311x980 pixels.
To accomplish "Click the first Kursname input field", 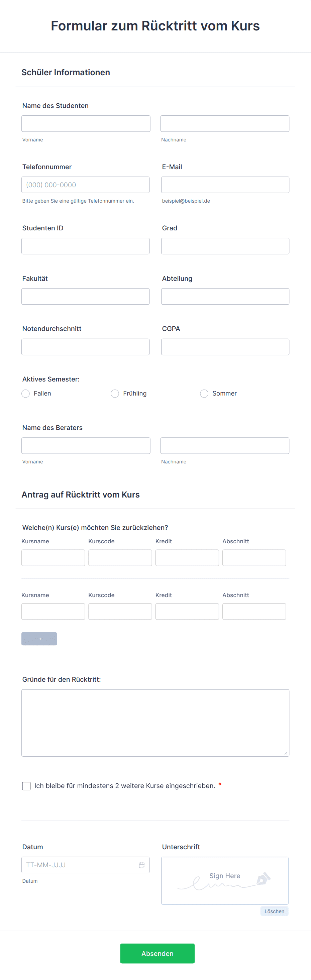I will pos(53,558).
